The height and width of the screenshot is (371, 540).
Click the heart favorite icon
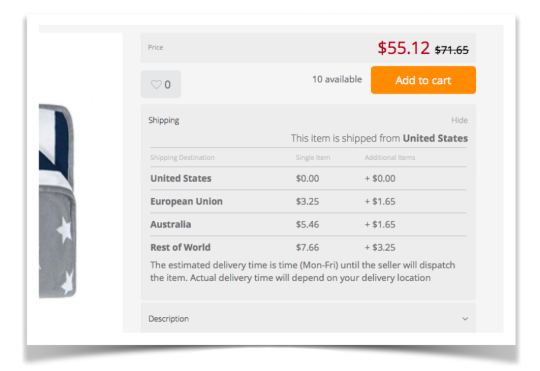click(156, 84)
